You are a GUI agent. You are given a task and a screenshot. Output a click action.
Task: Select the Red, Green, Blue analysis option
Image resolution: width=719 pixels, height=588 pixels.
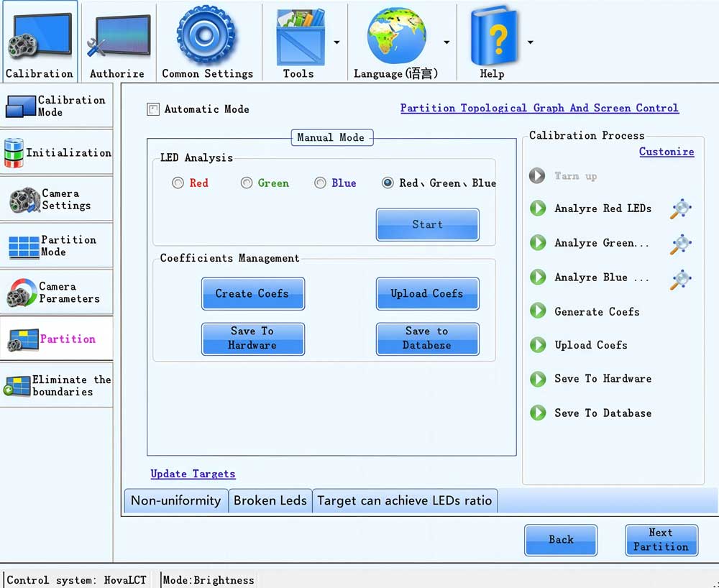pos(388,183)
